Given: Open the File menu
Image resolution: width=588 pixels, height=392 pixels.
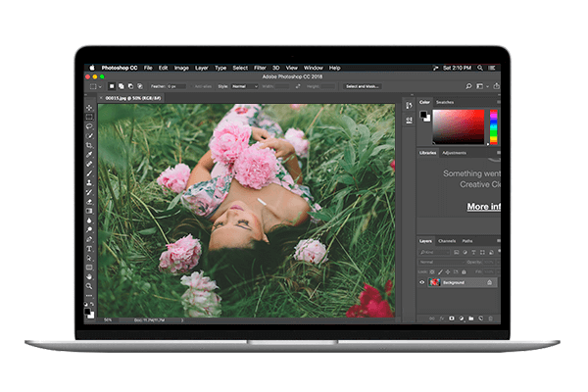Looking at the screenshot, I should [x=148, y=68].
